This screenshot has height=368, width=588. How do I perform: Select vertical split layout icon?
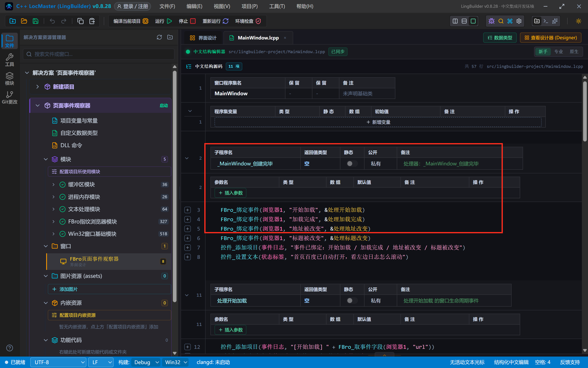click(455, 21)
